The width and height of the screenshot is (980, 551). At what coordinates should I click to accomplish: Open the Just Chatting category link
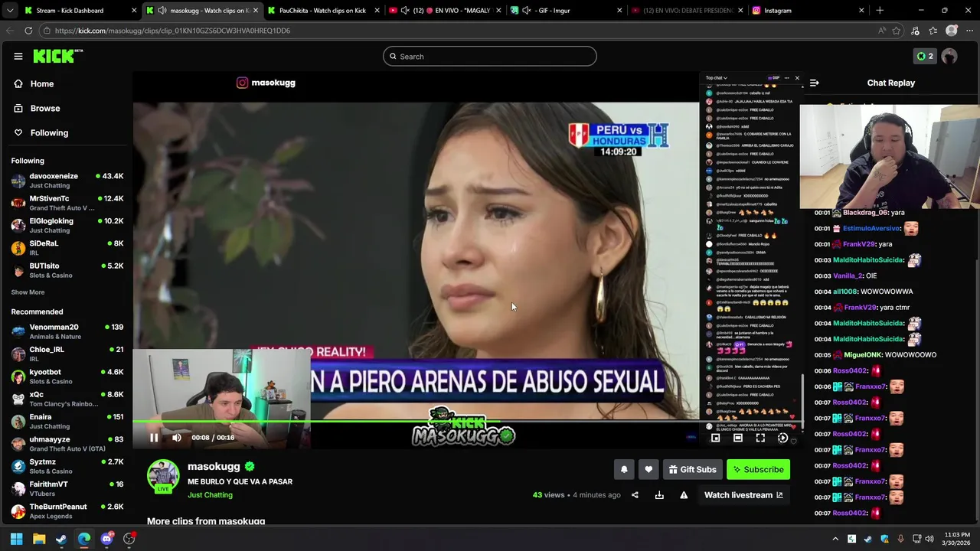210,495
